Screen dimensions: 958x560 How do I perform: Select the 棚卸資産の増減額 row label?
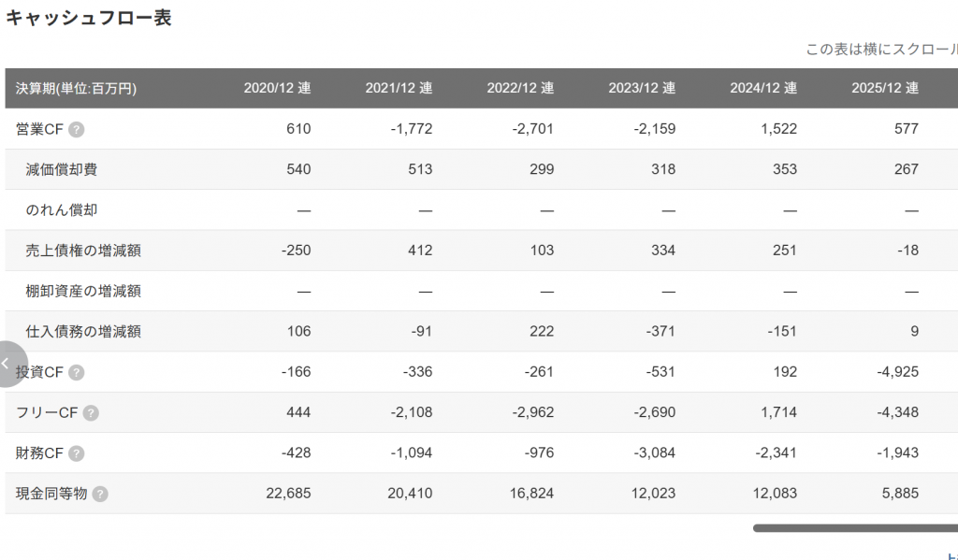(x=83, y=291)
